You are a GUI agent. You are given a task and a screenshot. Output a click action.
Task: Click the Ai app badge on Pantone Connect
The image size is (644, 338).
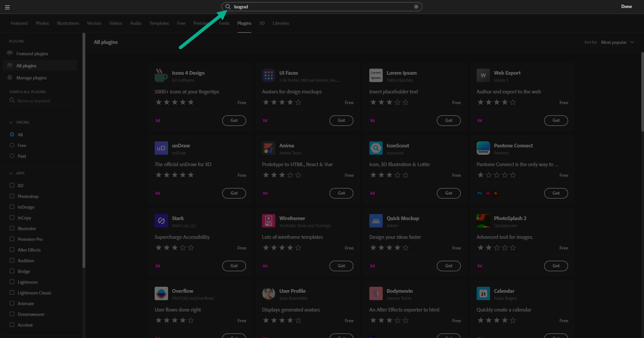tap(496, 193)
